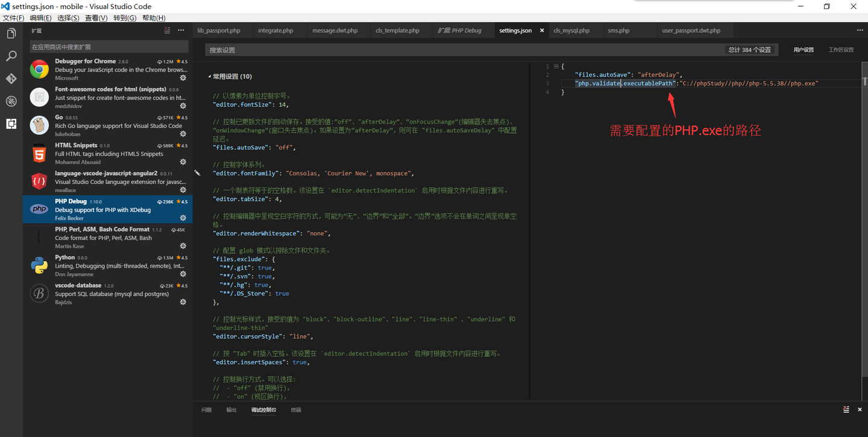Open the 输出 panel tab

click(x=231, y=410)
